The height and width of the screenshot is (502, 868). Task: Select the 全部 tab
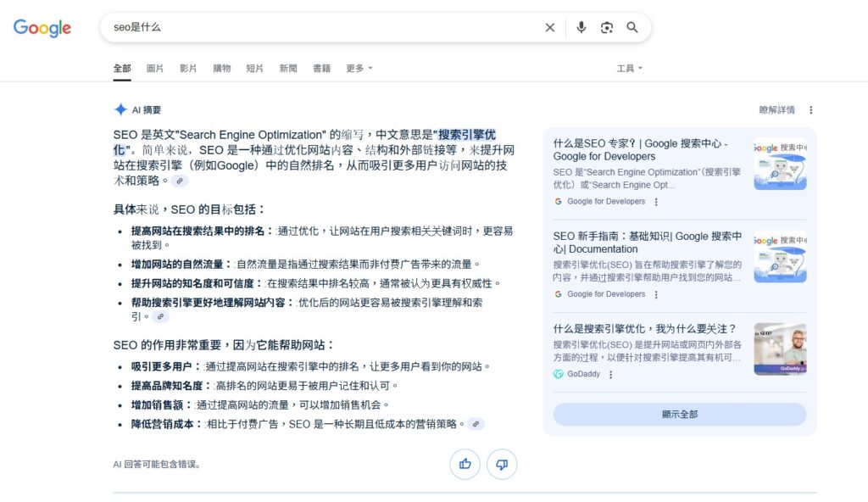122,68
